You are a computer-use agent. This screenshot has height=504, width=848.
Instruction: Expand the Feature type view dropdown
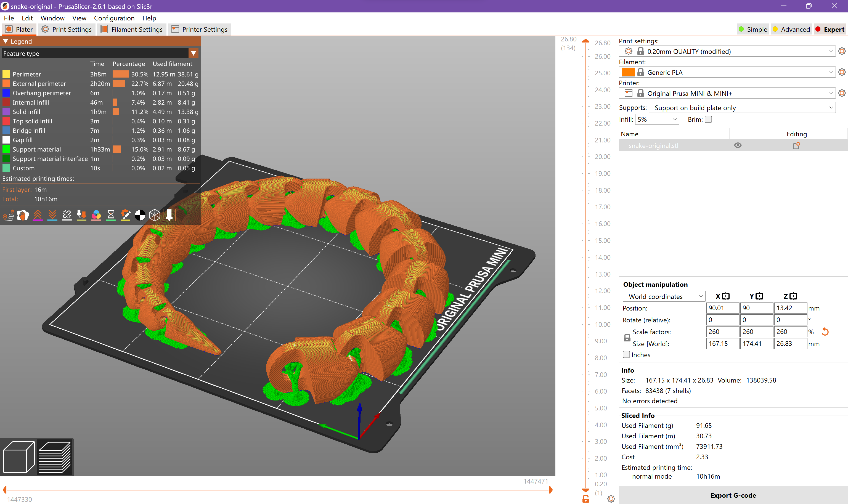194,53
